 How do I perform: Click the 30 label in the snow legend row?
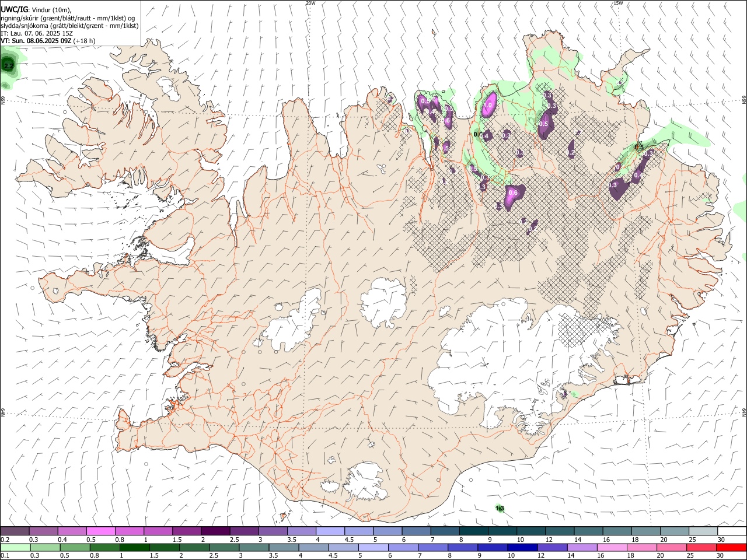(x=721, y=540)
